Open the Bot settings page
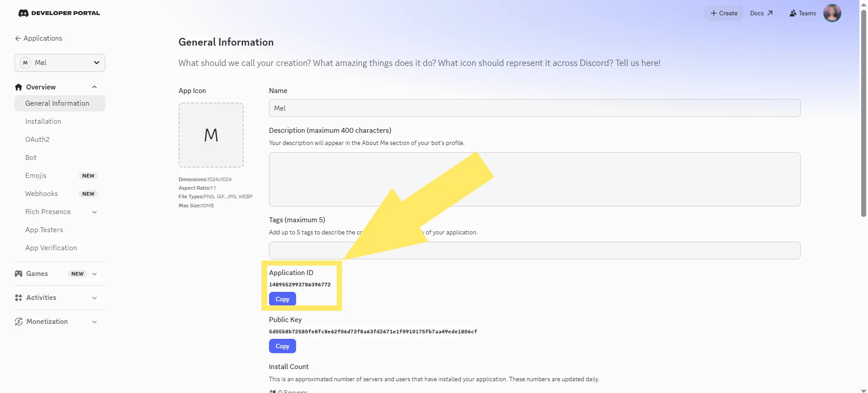This screenshot has width=868, height=393. pyautogui.click(x=31, y=158)
